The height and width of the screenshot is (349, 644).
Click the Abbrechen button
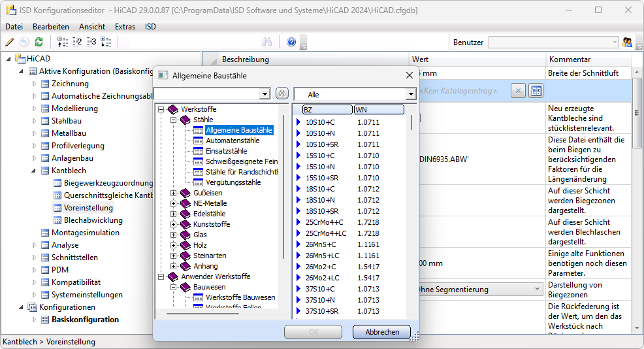coord(381,332)
